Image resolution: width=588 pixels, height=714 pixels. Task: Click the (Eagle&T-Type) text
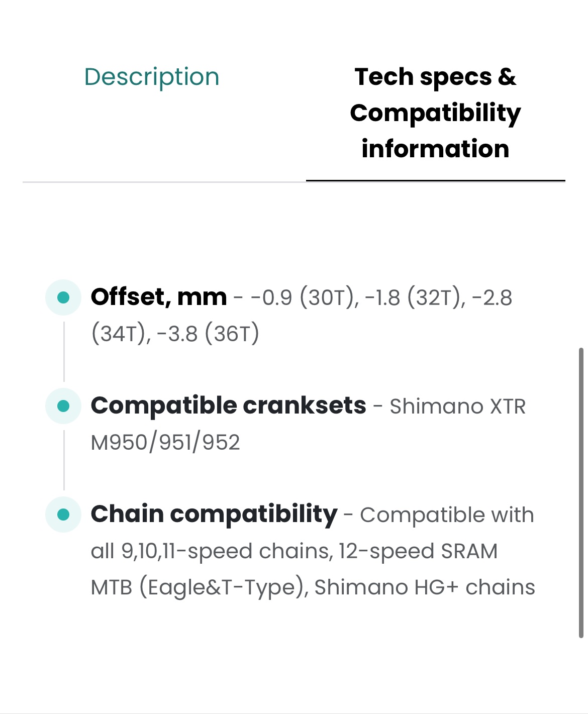[x=224, y=587]
